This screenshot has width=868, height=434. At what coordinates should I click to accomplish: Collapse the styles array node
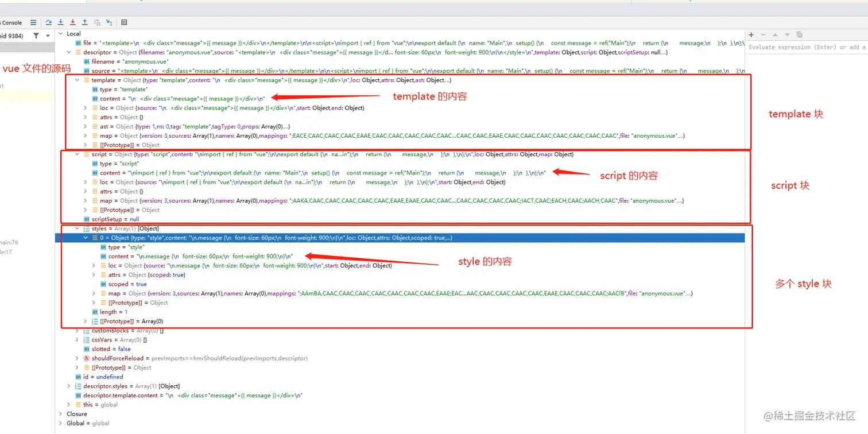tap(77, 228)
